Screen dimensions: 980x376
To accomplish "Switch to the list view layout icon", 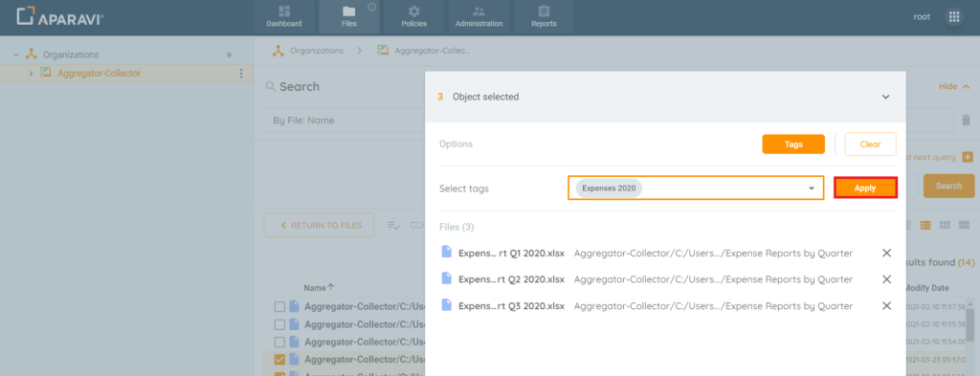I will (925, 225).
